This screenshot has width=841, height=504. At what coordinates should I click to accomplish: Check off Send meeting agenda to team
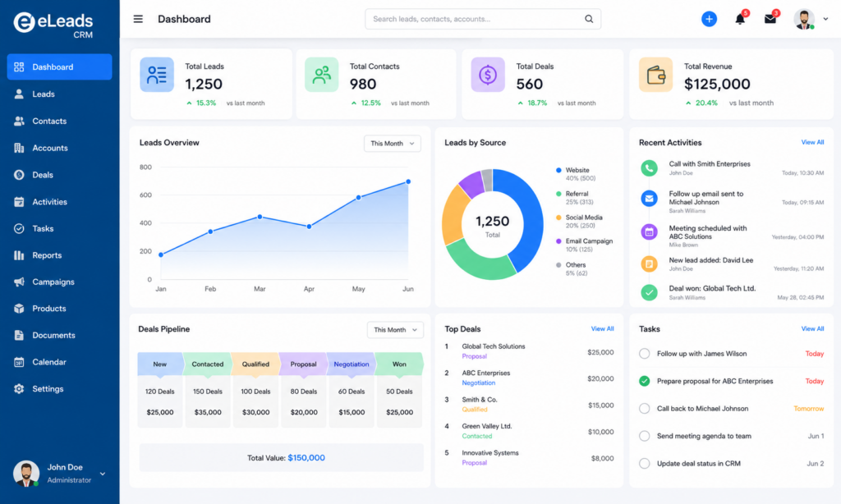[x=644, y=436]
